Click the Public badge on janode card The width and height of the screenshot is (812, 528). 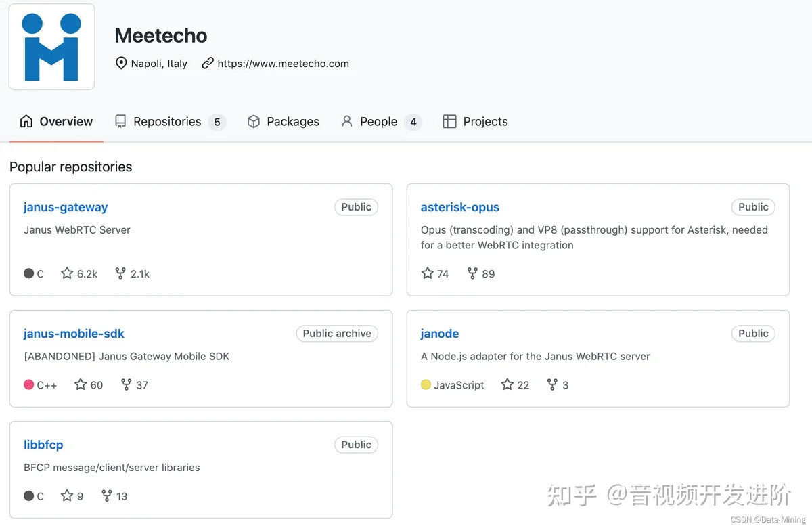click(753, 334)
